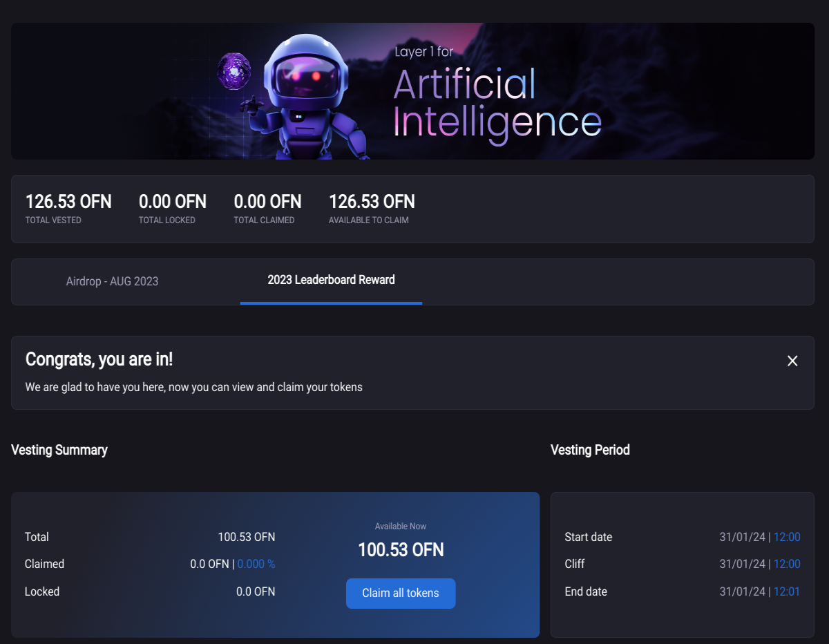Screen dimensions: 829x644
Task: Click the Layer 1 for text in banner
Action: [424, 52]
